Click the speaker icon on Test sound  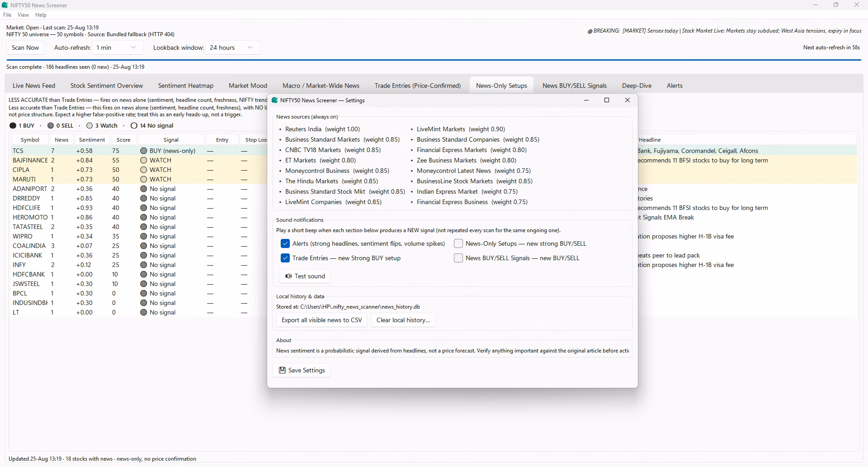[x=288, y=276]
